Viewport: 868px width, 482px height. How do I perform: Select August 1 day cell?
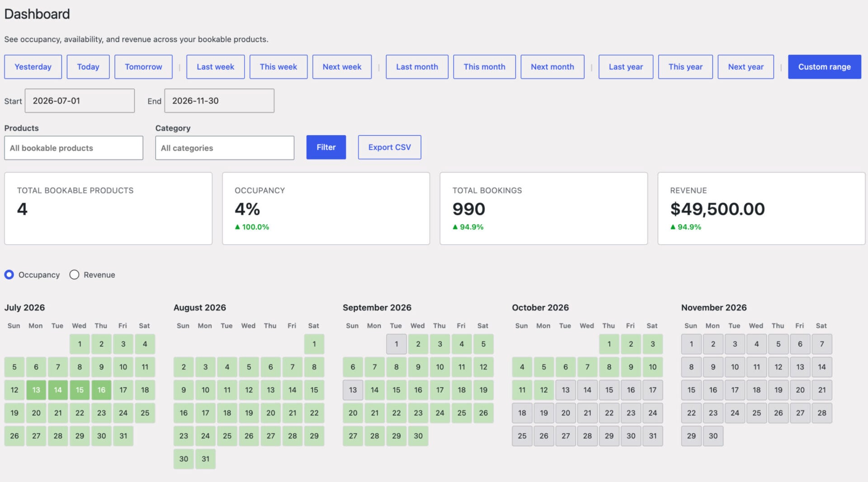click(314, 344)
